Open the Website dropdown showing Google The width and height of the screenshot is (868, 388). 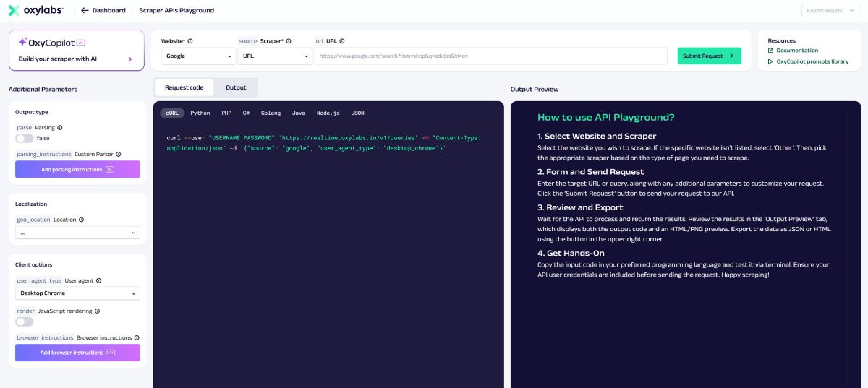pos(199,56)
